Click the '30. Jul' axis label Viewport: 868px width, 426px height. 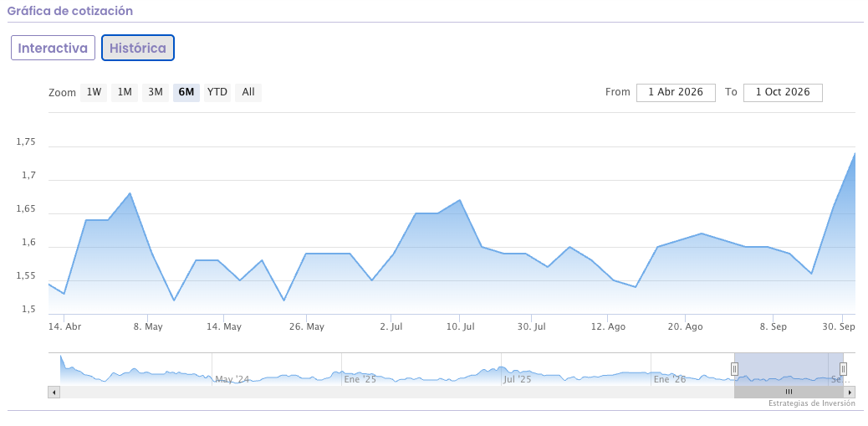click(x=532, y=327)
